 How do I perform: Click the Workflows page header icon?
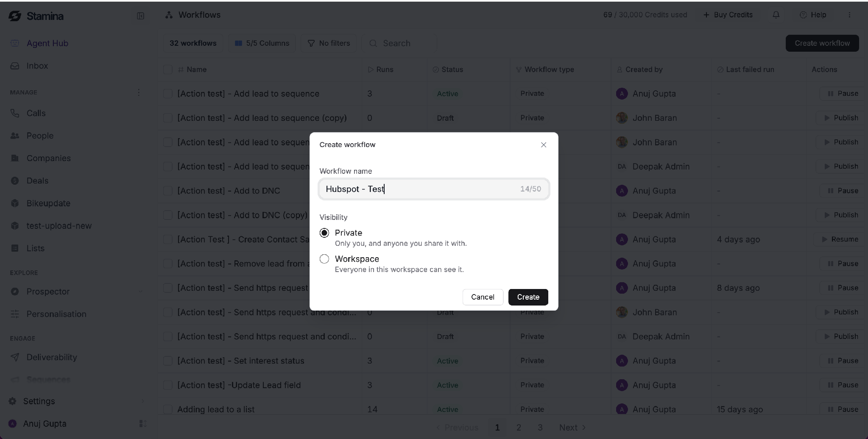point(169,15)
